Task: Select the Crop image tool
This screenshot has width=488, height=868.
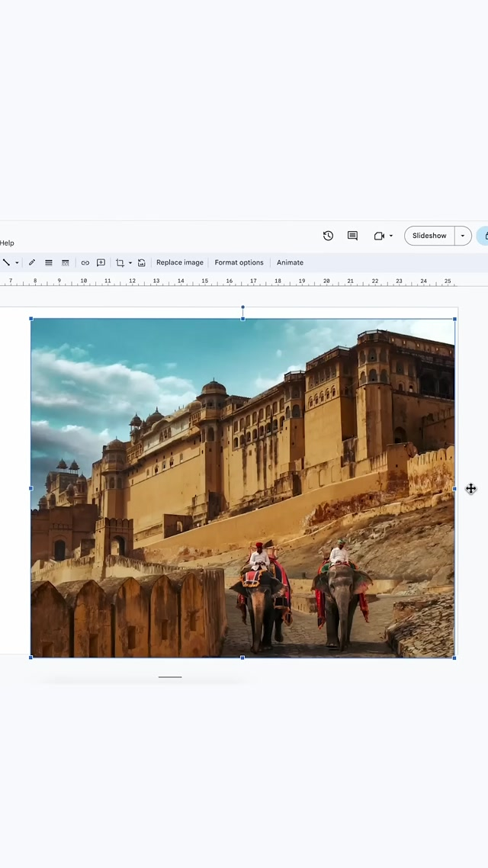Action: [x=120, y=262]
